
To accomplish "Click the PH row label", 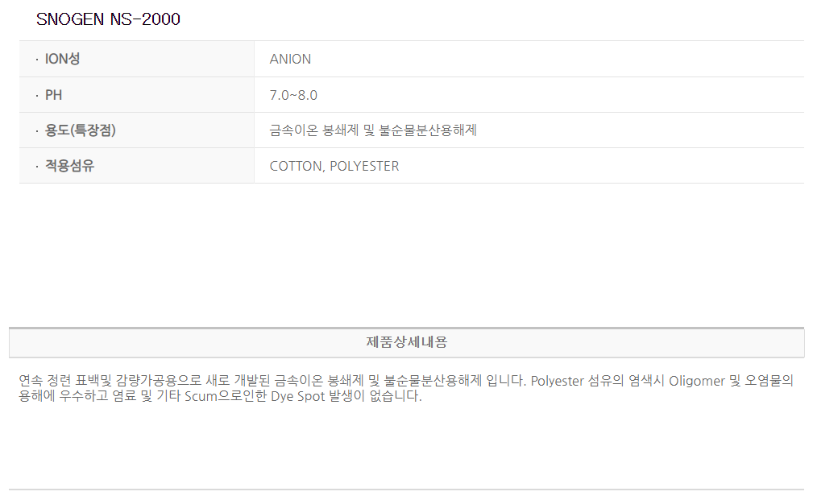I will click(53, 95).
